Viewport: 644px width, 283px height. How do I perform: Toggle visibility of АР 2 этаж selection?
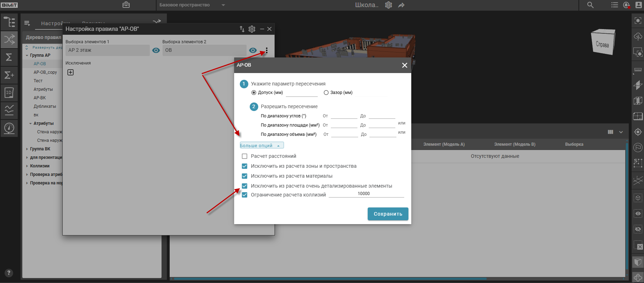click(x=156, y=50)
